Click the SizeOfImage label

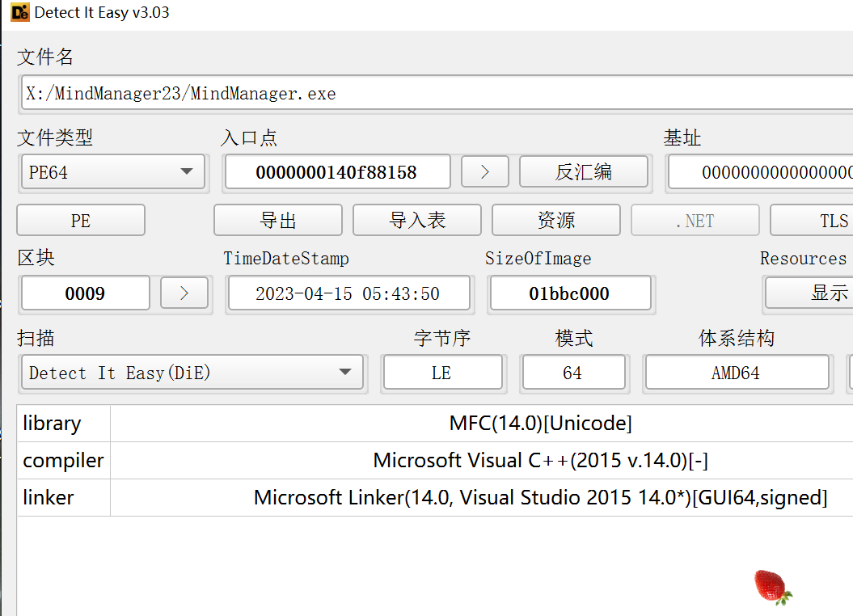pyautogui.click(x=538, y=258)
